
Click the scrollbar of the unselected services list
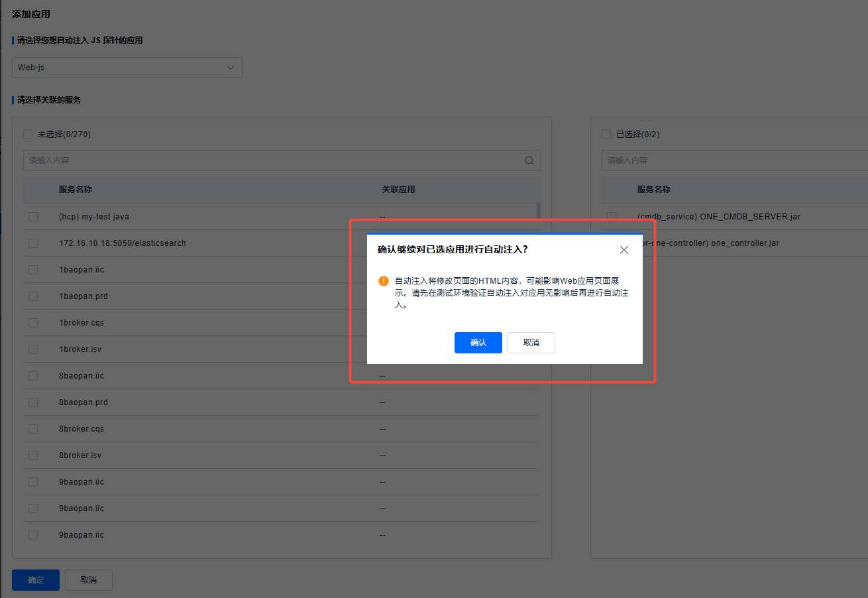pos(538,212)
